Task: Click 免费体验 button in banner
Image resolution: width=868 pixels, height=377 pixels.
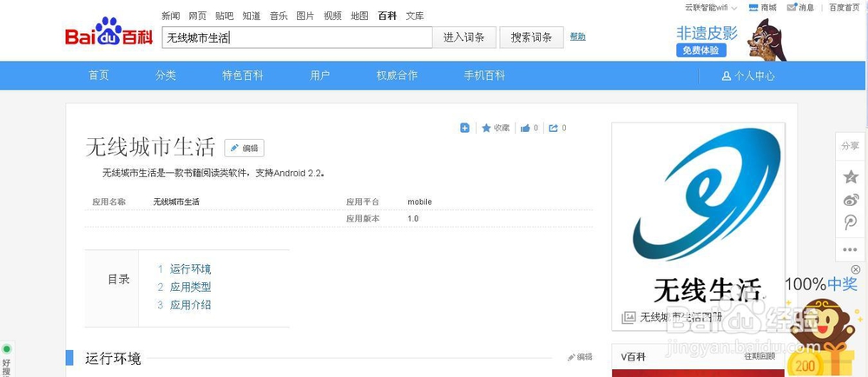Action: click(700, 50)
